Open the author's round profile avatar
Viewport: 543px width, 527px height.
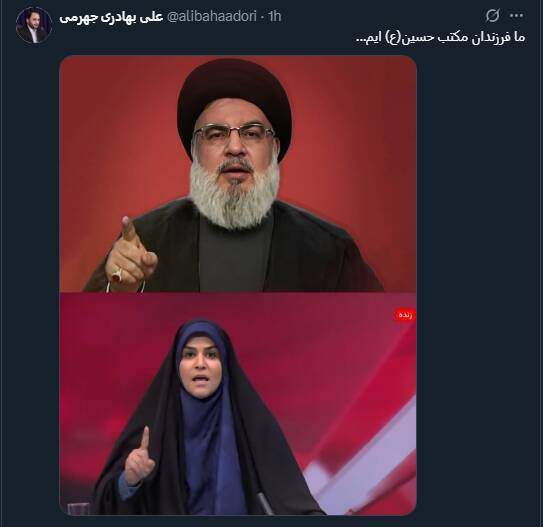(x=34, y=26)
